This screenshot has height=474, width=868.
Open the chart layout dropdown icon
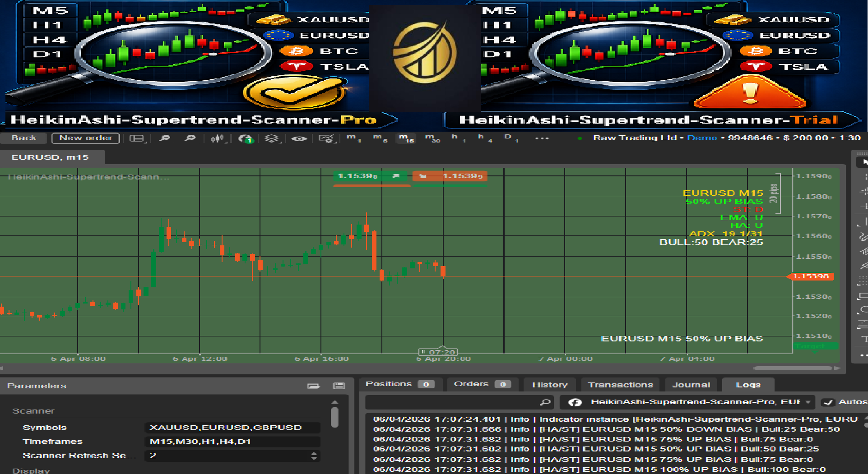pos(137,138)
